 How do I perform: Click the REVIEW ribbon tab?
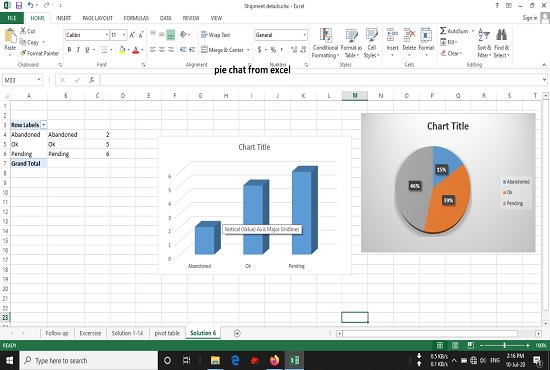click(191, 18)
